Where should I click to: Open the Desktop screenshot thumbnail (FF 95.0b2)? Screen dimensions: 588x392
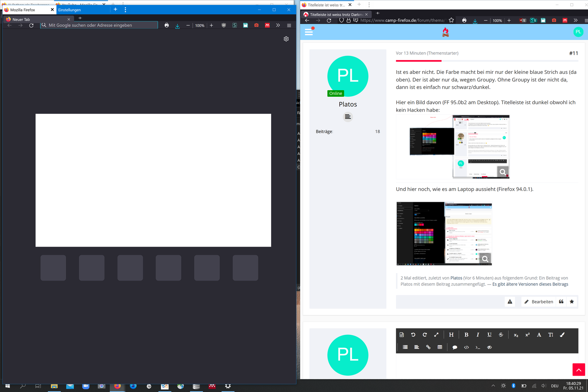click(x=453, y=147)
